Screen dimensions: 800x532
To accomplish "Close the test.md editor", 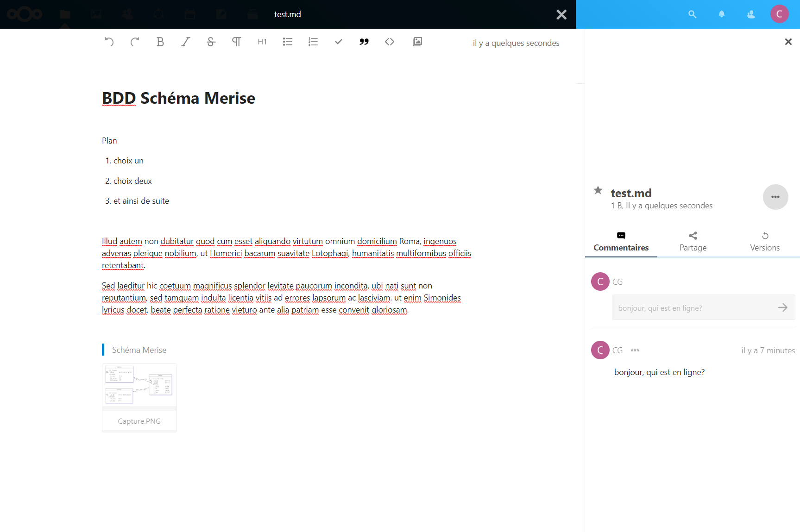I will point(561,14).
